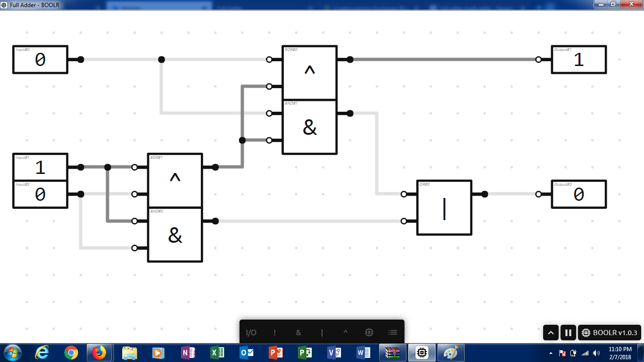
Task: Open the Windows Start menu
Action: click(x=13, y=352)
